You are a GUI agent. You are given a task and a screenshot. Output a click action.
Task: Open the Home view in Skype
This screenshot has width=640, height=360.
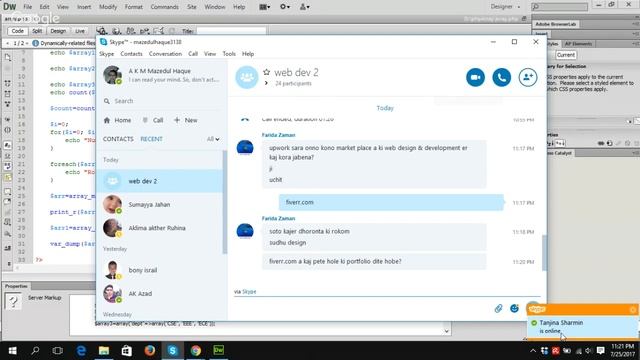point(118,120)
